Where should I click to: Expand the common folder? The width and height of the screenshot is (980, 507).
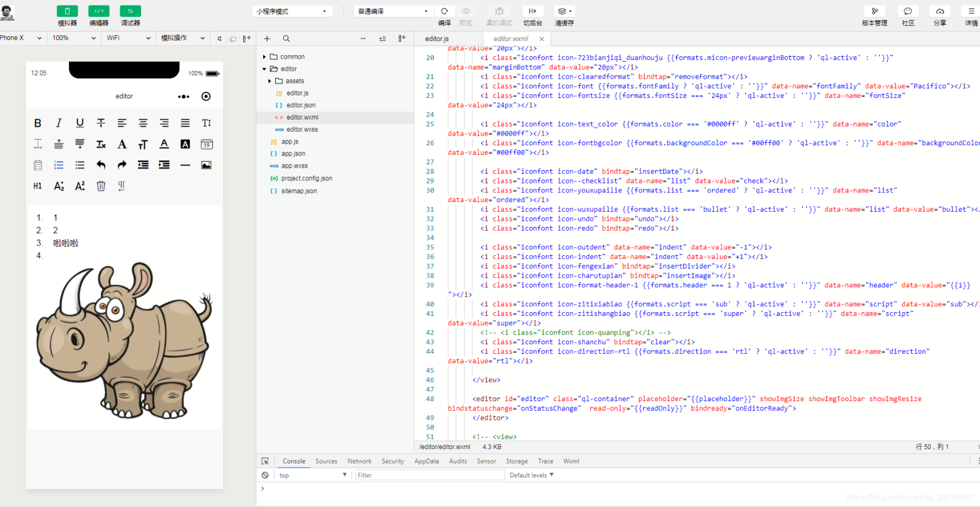292,57
